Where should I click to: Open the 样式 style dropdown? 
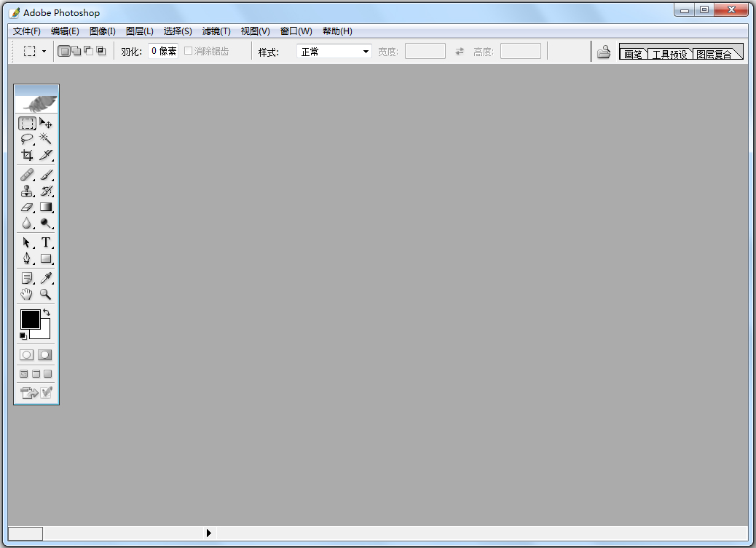click(x=366, y=52)
